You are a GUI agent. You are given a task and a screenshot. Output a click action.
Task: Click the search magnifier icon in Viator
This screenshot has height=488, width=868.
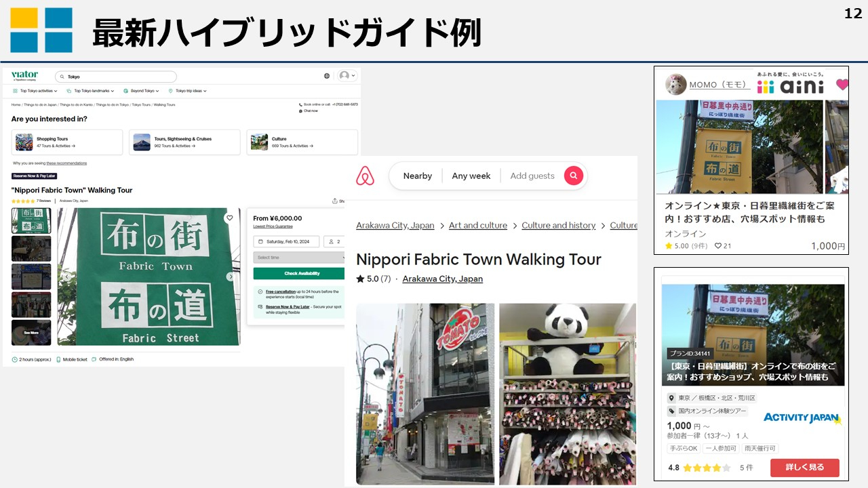pyautogui.click(x=62, y=77)
